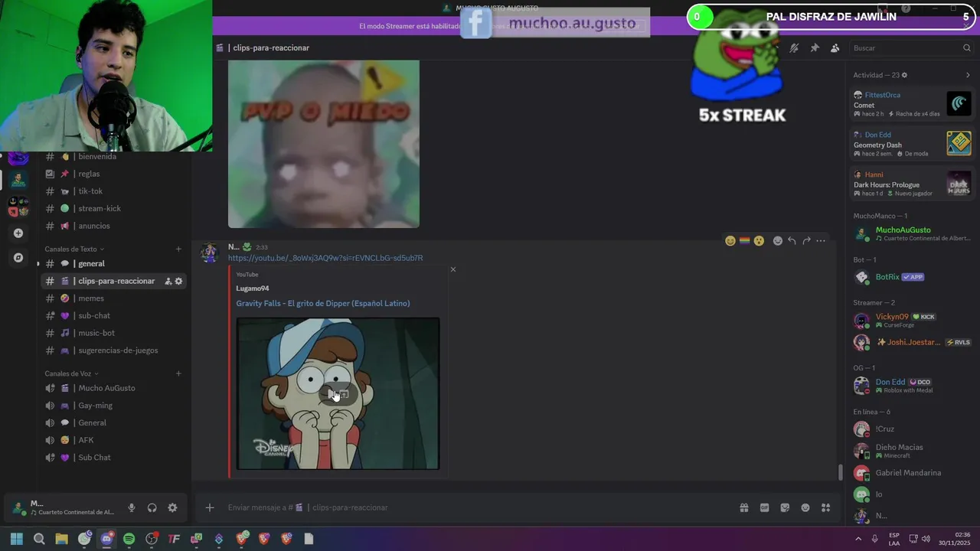Show pinned messages
This screenshot has height=551, width=980.
pyautogui.click(x=815, y=47)
